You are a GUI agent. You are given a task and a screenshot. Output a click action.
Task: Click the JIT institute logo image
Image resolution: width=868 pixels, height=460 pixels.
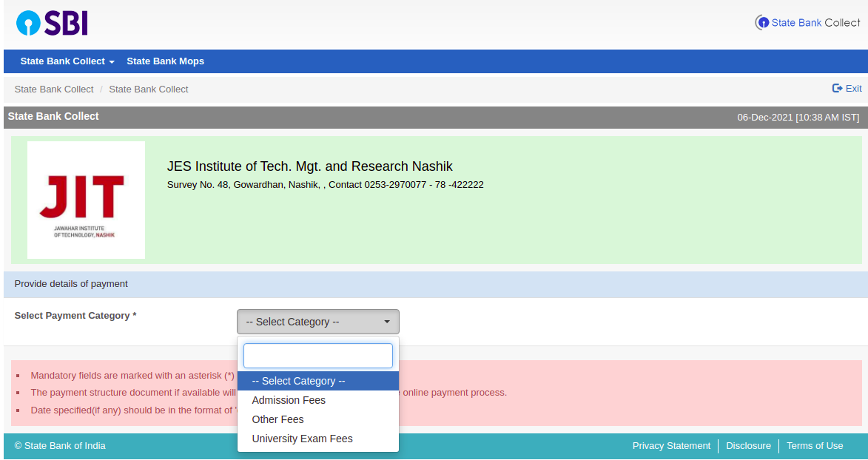(x=87, y=200)
